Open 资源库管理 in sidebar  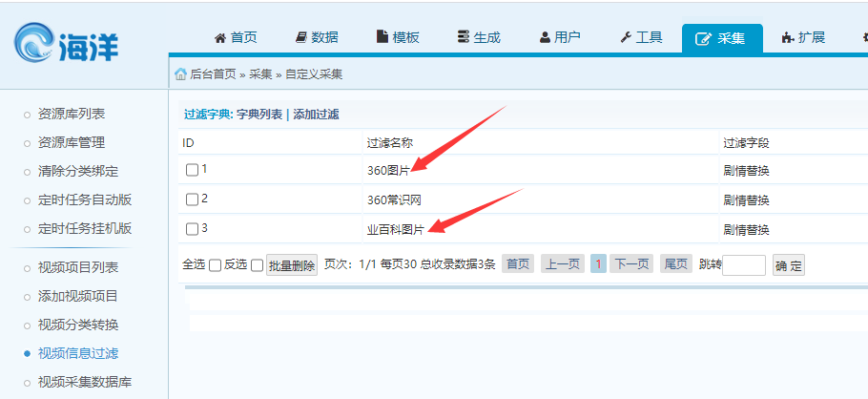point(72,143)
